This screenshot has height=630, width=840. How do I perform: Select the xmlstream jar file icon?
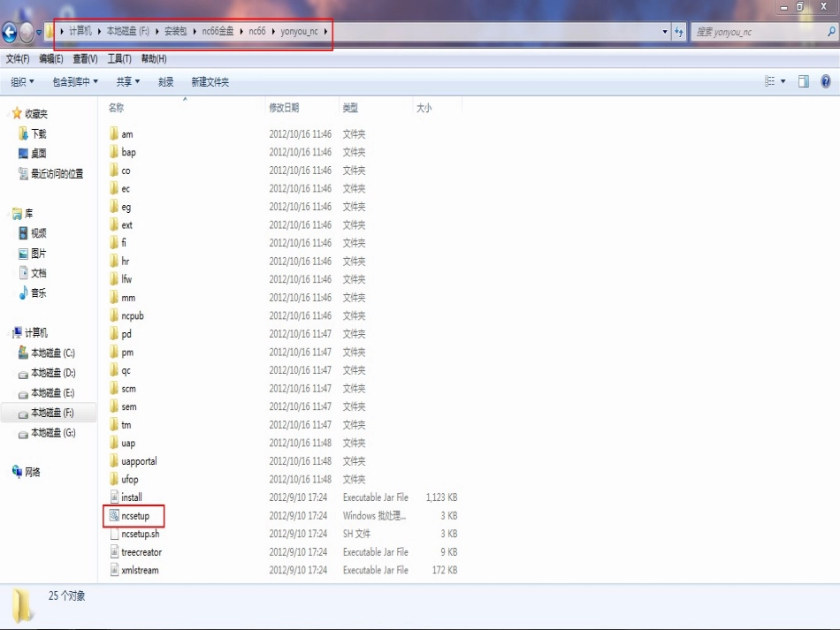point(114,570)
